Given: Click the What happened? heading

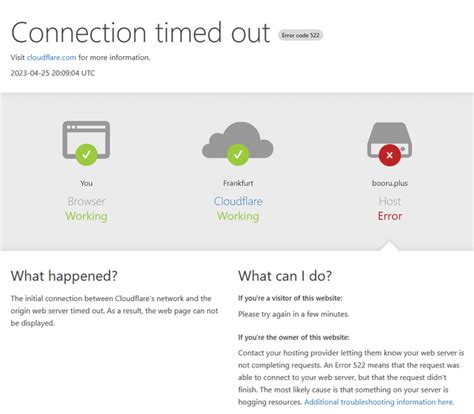Looking at the screenshot, I should [64, 276].
